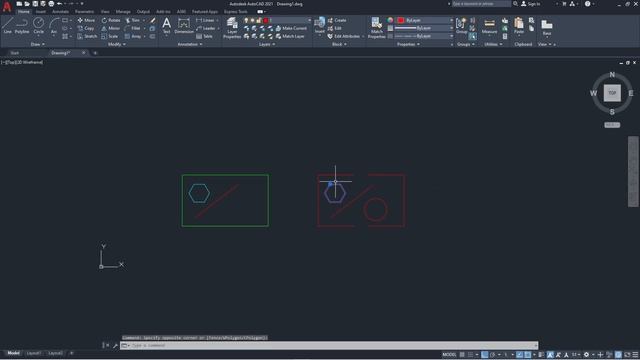Click the command line input field
This screenshot has width=640, height=360.
329,345
